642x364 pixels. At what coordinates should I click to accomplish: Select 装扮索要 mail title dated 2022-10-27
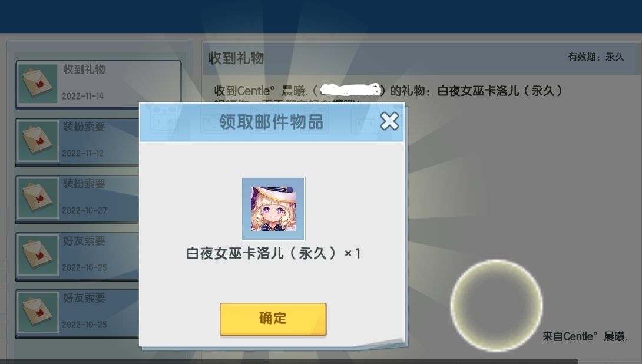(x=84, y=184)
